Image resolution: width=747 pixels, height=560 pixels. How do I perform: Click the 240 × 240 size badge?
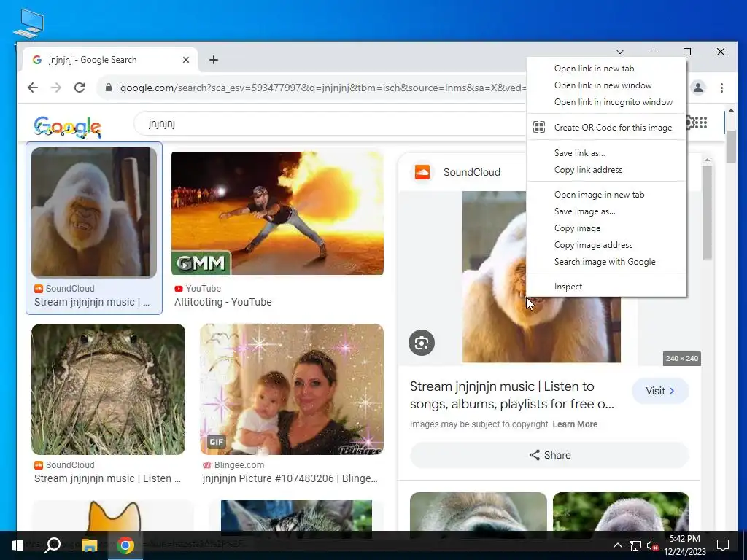tap(682, 359)
